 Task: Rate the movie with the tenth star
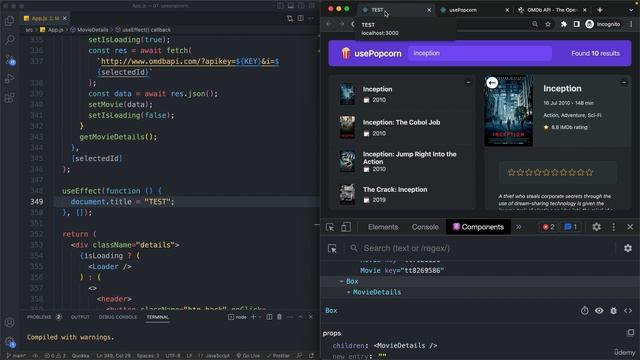click(x=589, y=173)
